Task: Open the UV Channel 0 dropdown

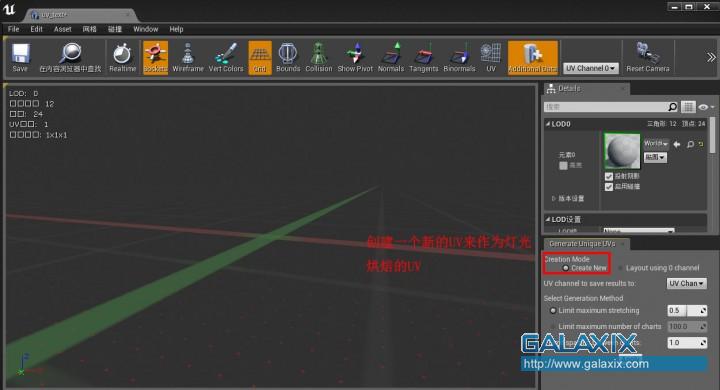Action: 591,68
